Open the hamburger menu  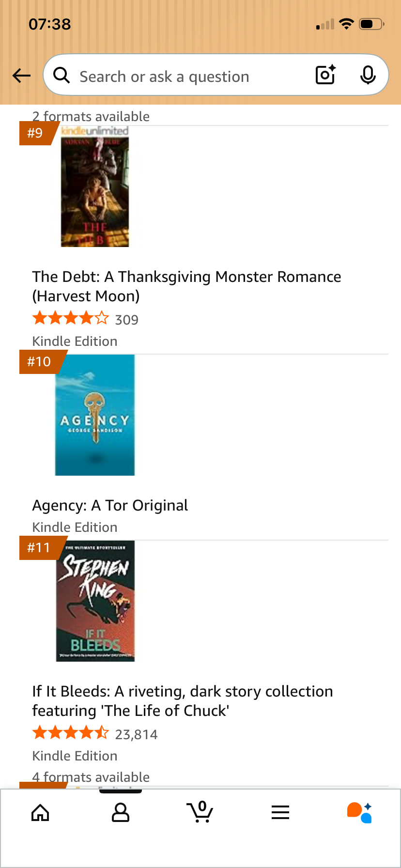(280, 812)
